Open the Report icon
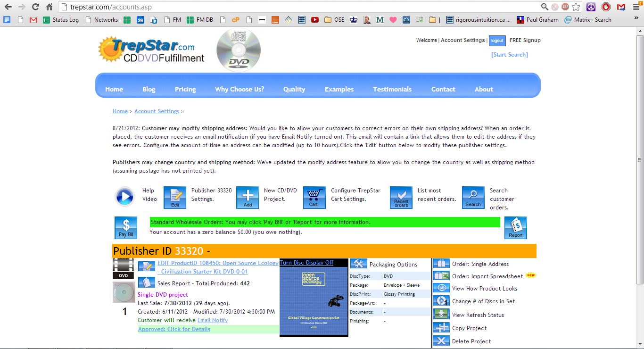The width and height of the screenshot is (644, 349). tap(516, 228)
